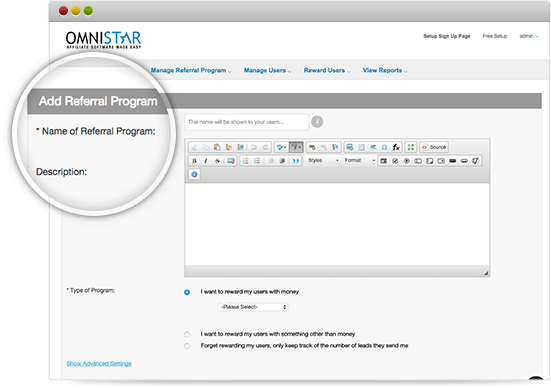
Task: Choose only keep track of leads option
Action: tap(187, 346)
